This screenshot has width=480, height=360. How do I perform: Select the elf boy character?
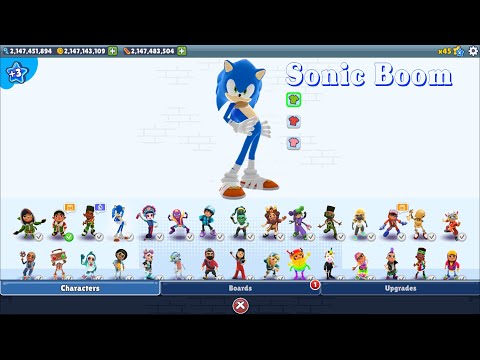click(x=59, y=224)
